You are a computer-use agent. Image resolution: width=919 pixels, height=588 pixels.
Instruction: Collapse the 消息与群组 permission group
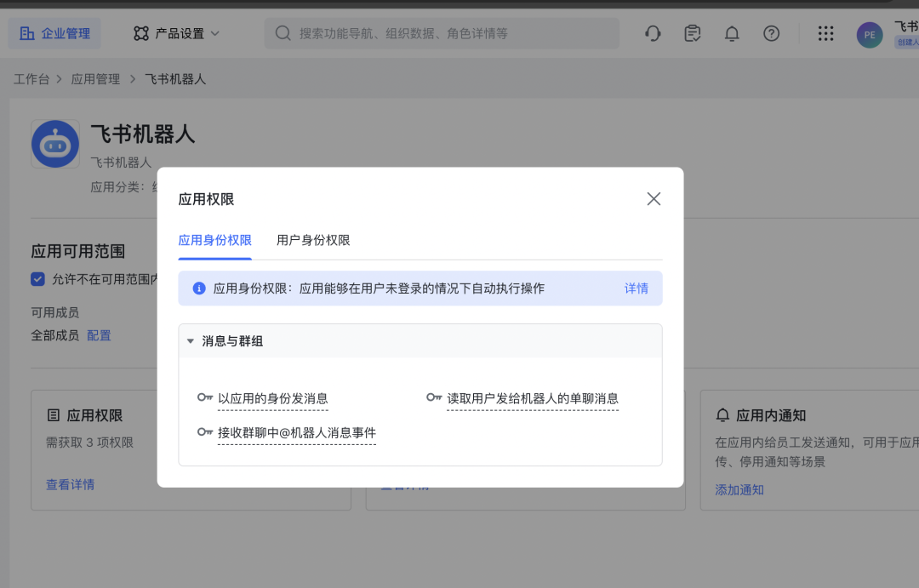(x=191, y=340)
